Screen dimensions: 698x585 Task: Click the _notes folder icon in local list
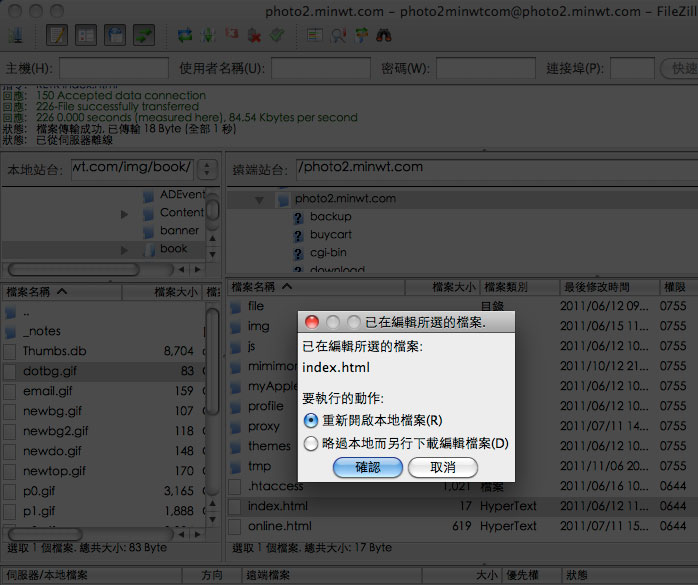point(10,332)
